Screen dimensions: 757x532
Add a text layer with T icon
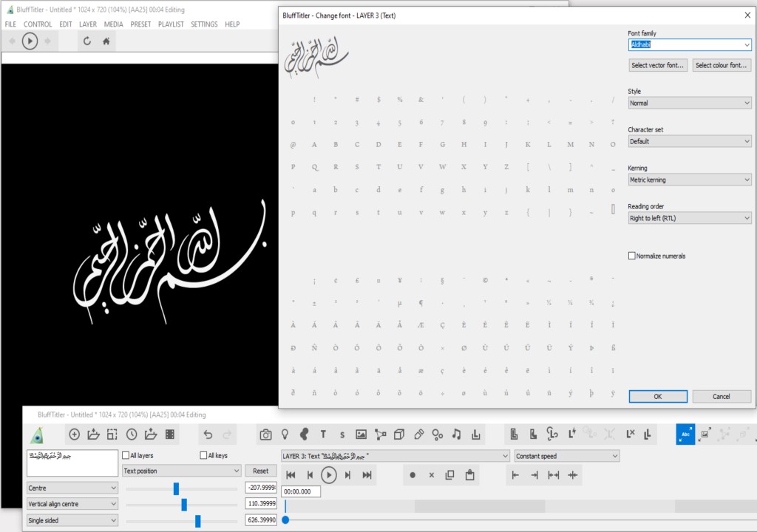tap(323, 434)
